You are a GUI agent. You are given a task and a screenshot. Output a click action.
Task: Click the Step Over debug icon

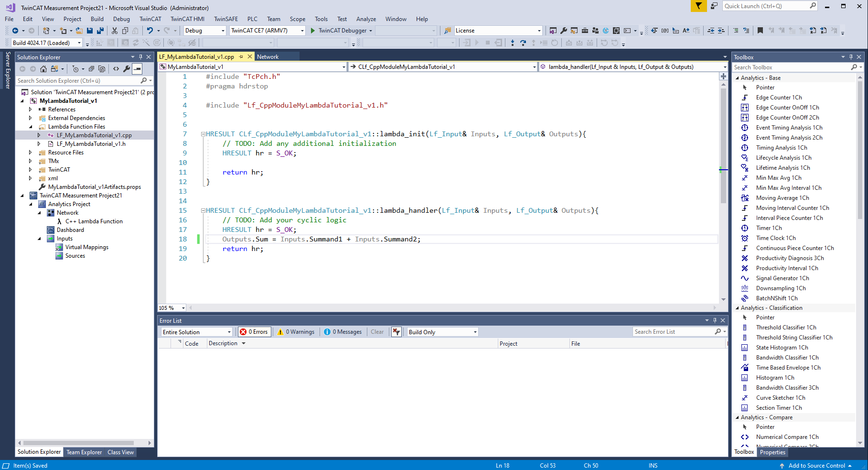tap(523, 43)
